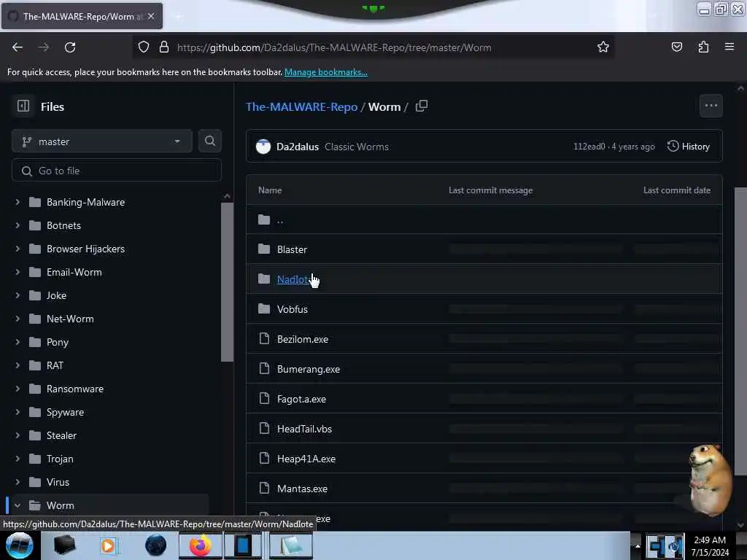The height and width of the screenshot is (560, 747).
Task: Click the file tree scrollbar
Action: pyautogui.click(x=228, y=282)
